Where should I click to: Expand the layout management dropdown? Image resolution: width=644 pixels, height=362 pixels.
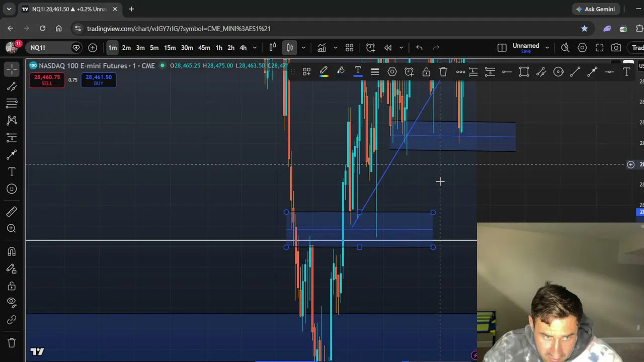[547, 48]
